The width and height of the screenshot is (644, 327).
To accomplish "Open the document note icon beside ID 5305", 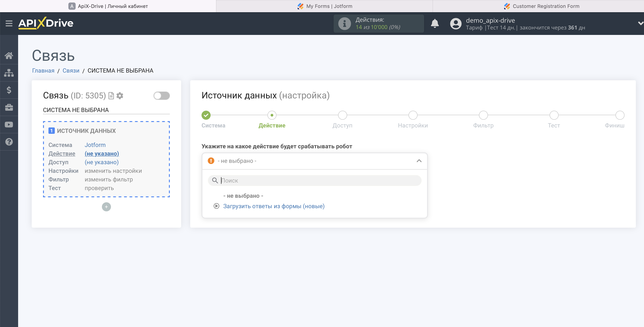I will 111,96.
